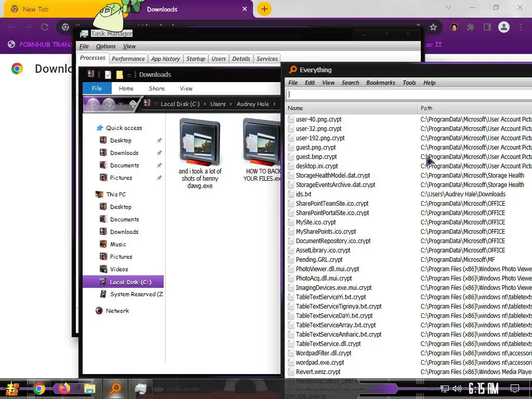Expand the Explorer quick access toolbar dropdown
Viewport: 532px width, 399px height.
click(129, 75)
